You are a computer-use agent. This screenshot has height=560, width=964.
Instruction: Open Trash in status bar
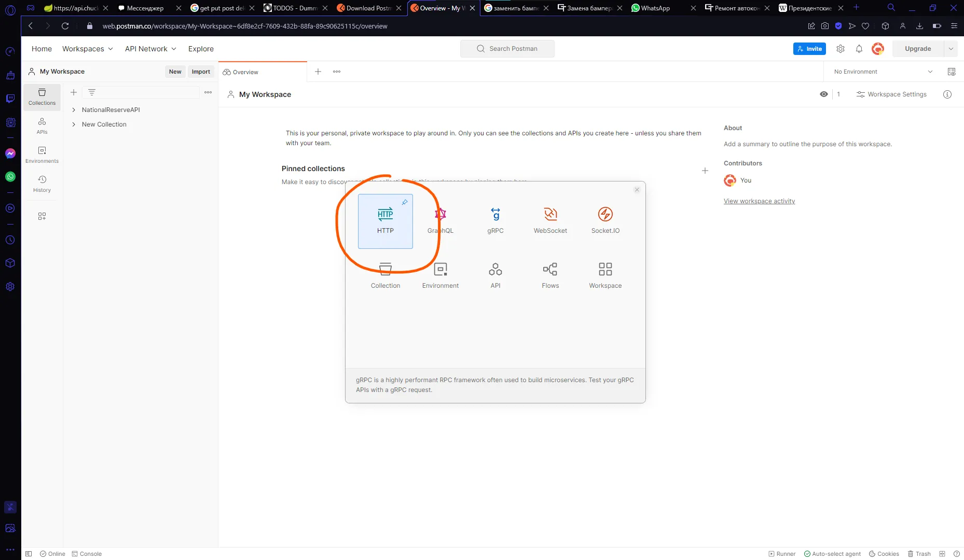coord(919,554)
